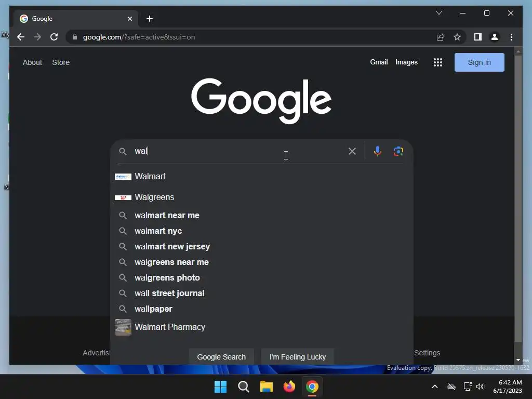
Task: Open the About link
Action: pos(32,62)
